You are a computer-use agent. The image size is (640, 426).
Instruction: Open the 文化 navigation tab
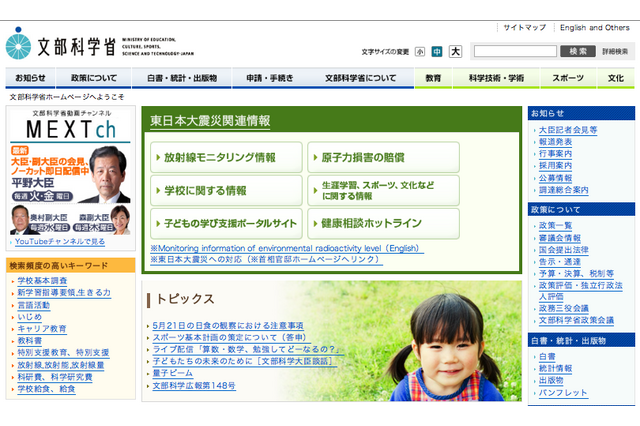tap(616, 78)
